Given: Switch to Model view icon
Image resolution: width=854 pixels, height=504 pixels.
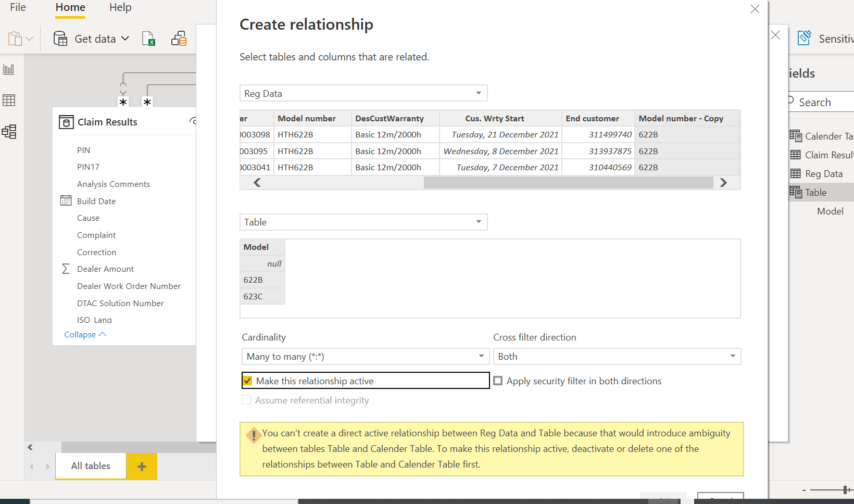Looking at the screenshot, I should coord(9,131).
